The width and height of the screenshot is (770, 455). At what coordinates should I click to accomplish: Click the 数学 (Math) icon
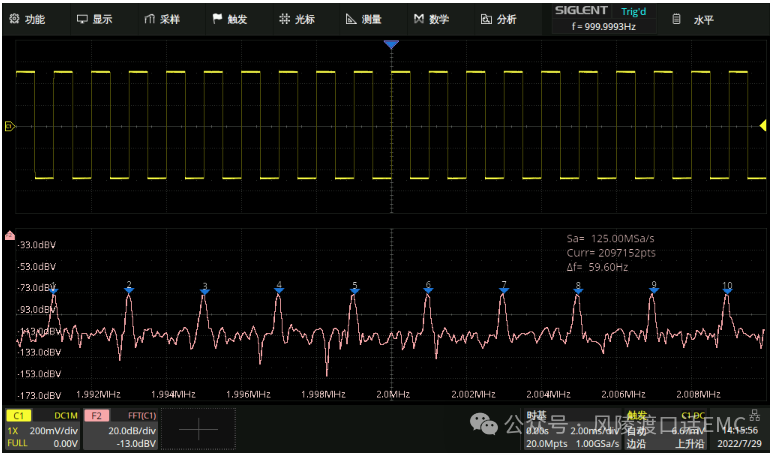point(420,19)
